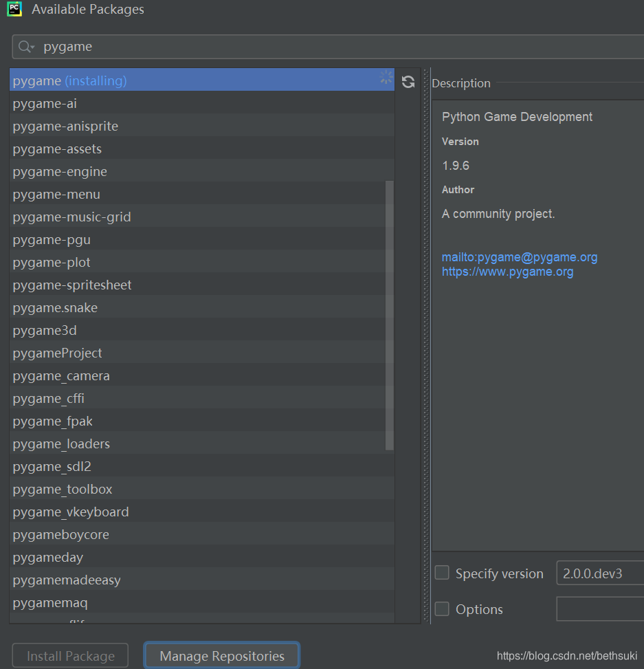Select the pygame-ai package
This screenshot has height=669, width=644.
[202, 103]
